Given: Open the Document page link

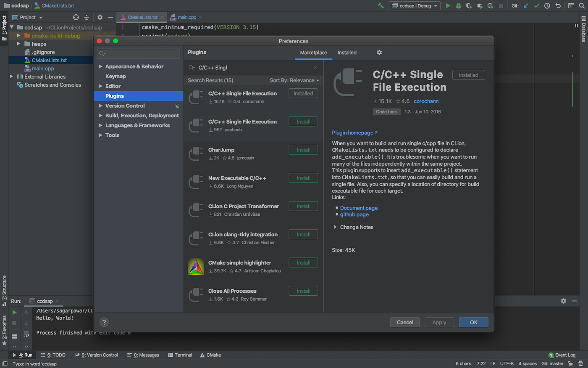Looking at the screenshot, I should click(x=359, y=208).
